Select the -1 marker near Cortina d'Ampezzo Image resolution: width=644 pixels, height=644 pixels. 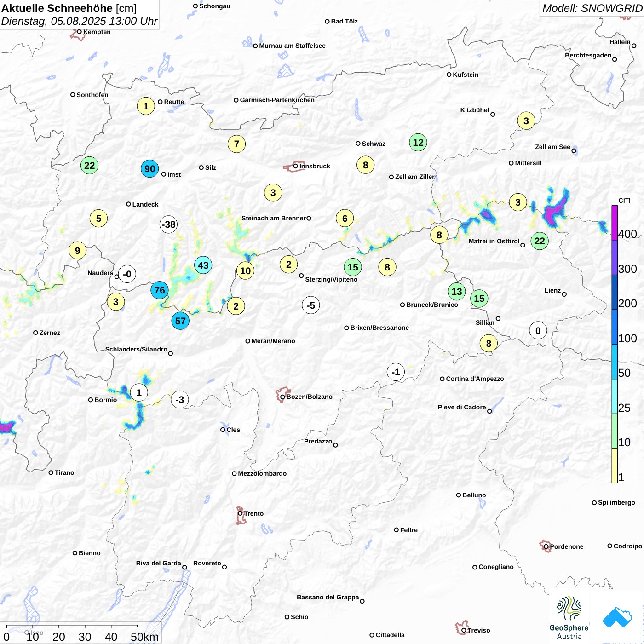396,372
